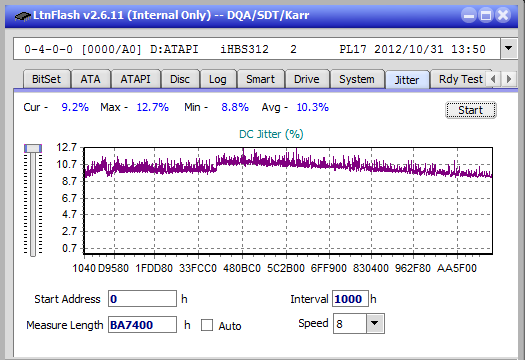This screenshot has height=360, width=525.
Task: Click the Start Address input field
Action: pyautogui.click(x=142, y=299)
